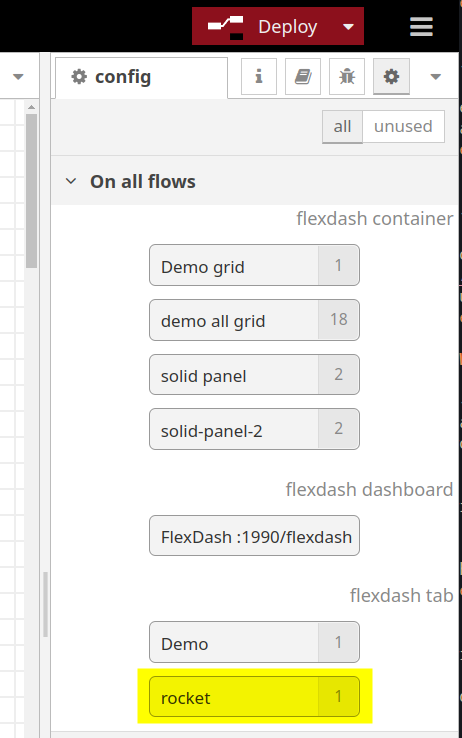Select the configuration nodes gear icon
Image resolution: width=462 pixels, height=738 pixels.
tap(391, 76)
